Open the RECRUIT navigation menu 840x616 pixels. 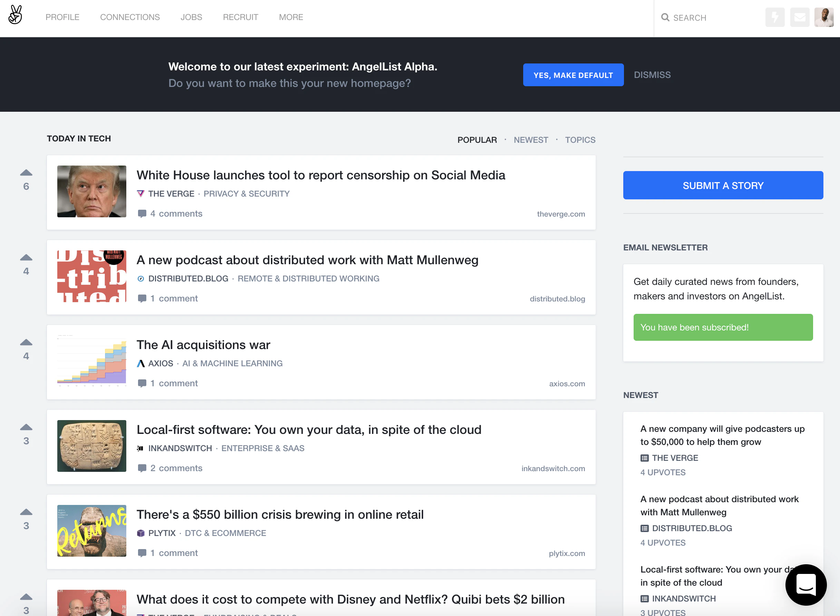coord(240,17)
